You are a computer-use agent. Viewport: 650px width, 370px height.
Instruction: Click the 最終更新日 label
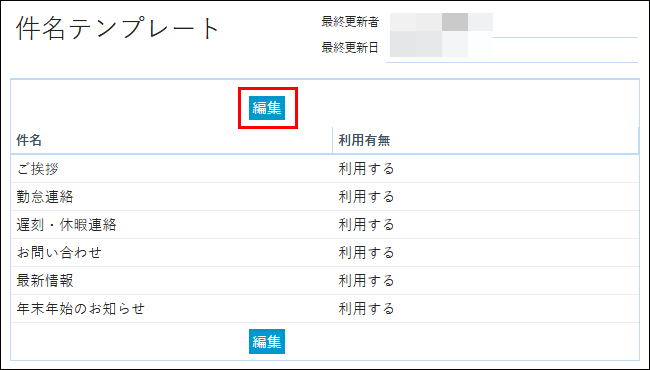[x=350, y=48]
